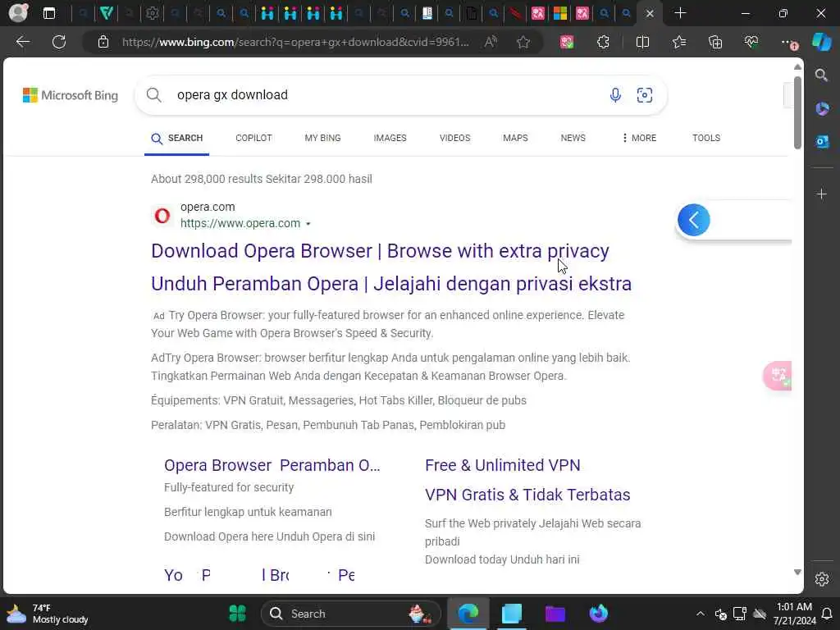Open the Favorites list
Viewport: 840px width, 630px height.
[x=678, y=42]
